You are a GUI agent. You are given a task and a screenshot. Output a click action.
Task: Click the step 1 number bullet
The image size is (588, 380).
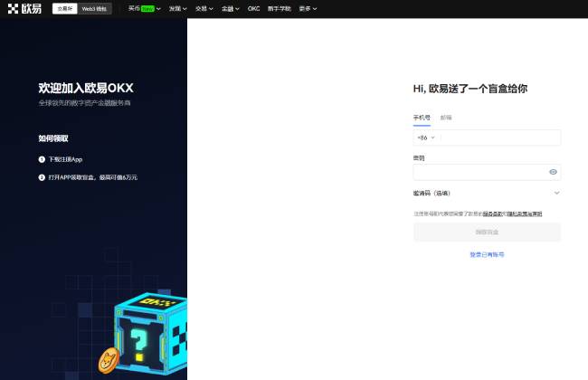click(42, 159)
